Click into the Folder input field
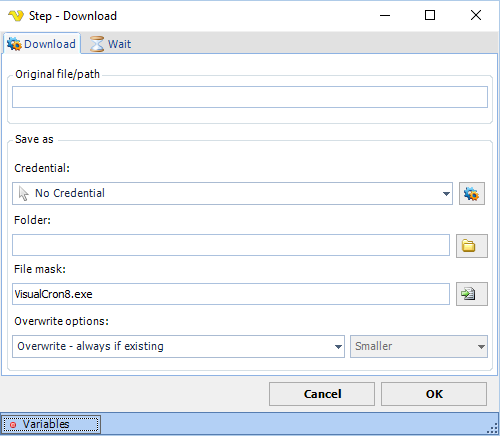 231,245
